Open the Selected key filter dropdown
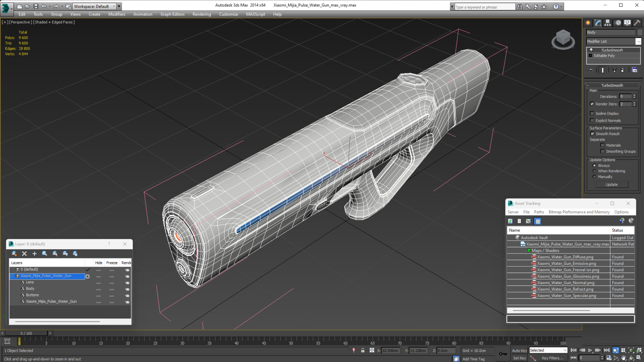The image size is (644, 362). 548,350
